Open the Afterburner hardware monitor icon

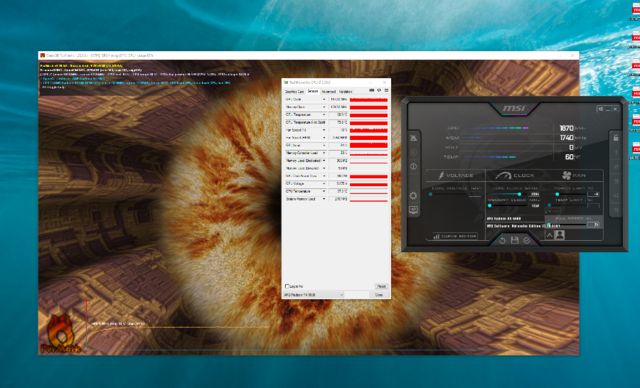click(413, 210)
